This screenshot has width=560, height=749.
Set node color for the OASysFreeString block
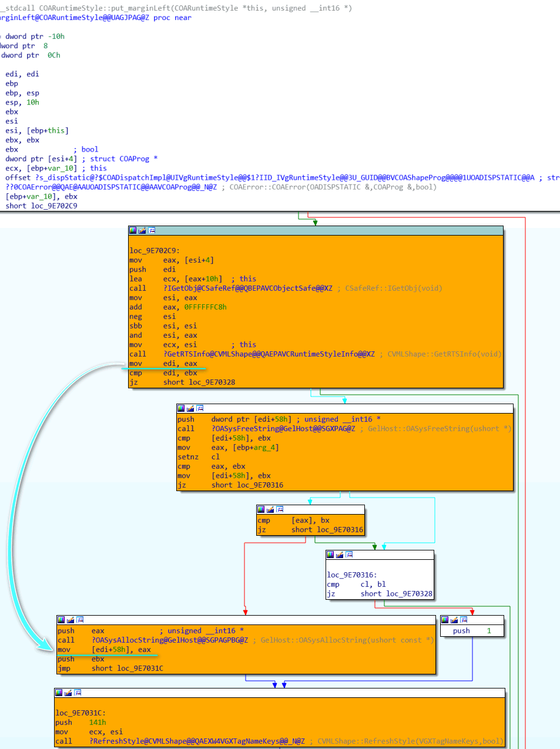(181, 408)
